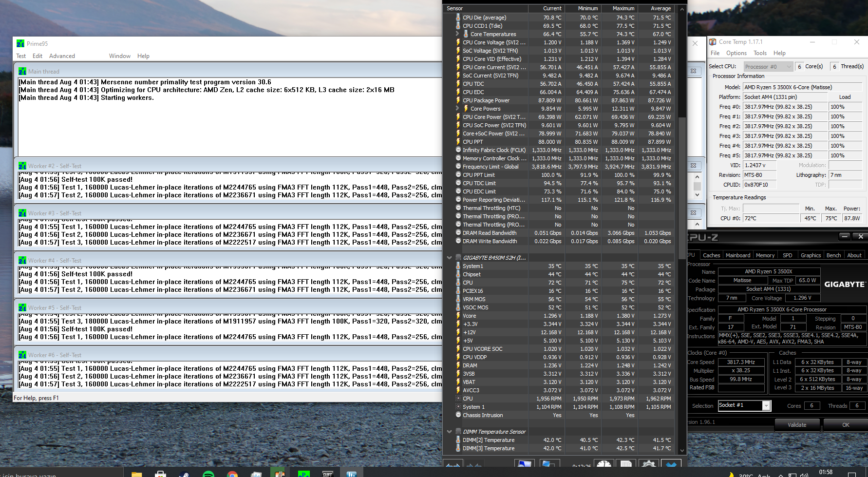
Task: Click the Average column header in HWiNFO
Action: [x=656, y=8]
